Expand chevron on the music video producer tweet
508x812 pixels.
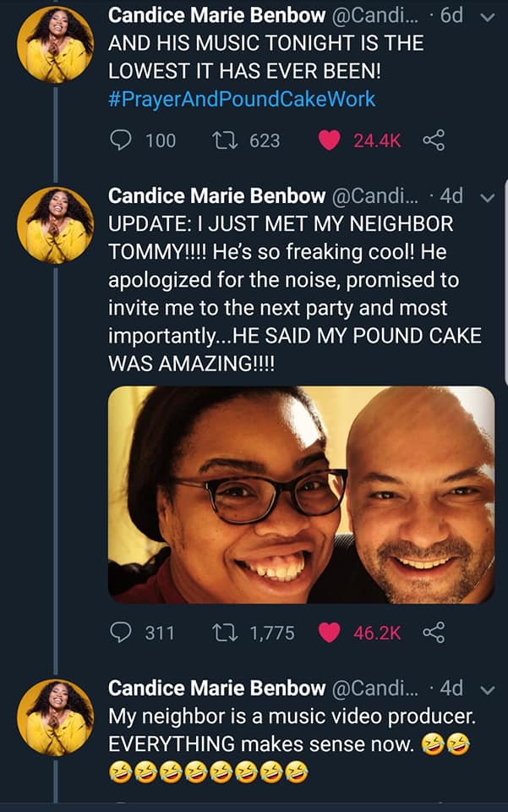click(488, 688)
